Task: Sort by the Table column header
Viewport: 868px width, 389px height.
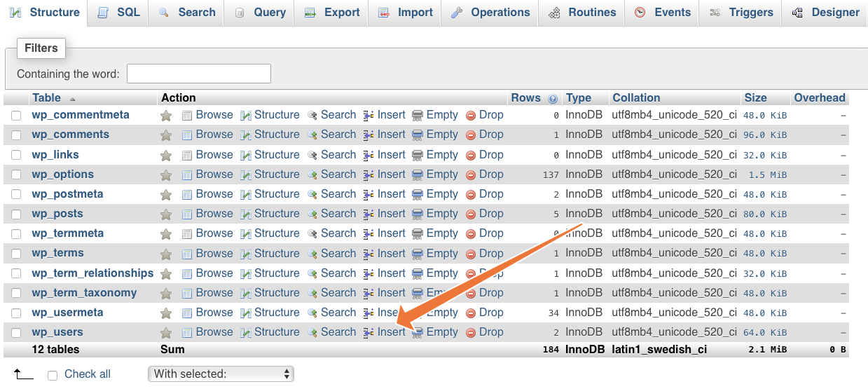Action: (x=46, y=98)
